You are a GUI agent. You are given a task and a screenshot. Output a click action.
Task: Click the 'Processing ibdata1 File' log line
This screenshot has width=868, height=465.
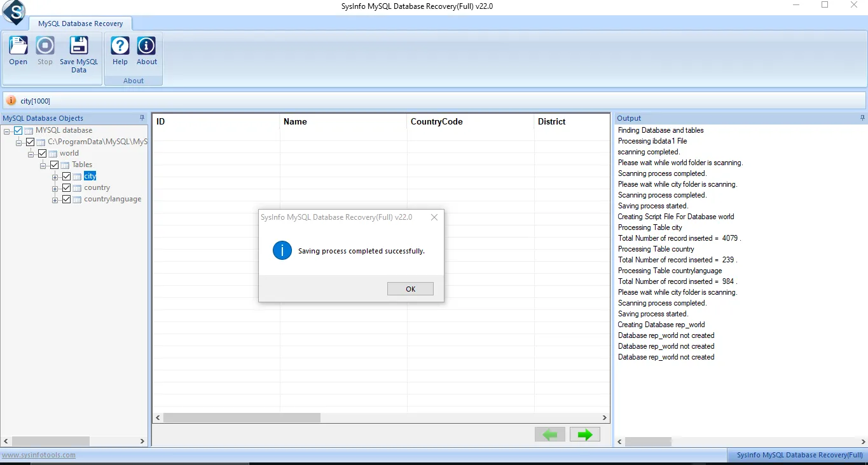coord(652,141)
